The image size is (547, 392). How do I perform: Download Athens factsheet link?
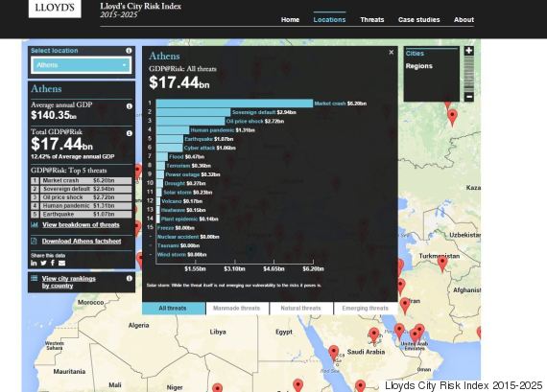(82, 242)
